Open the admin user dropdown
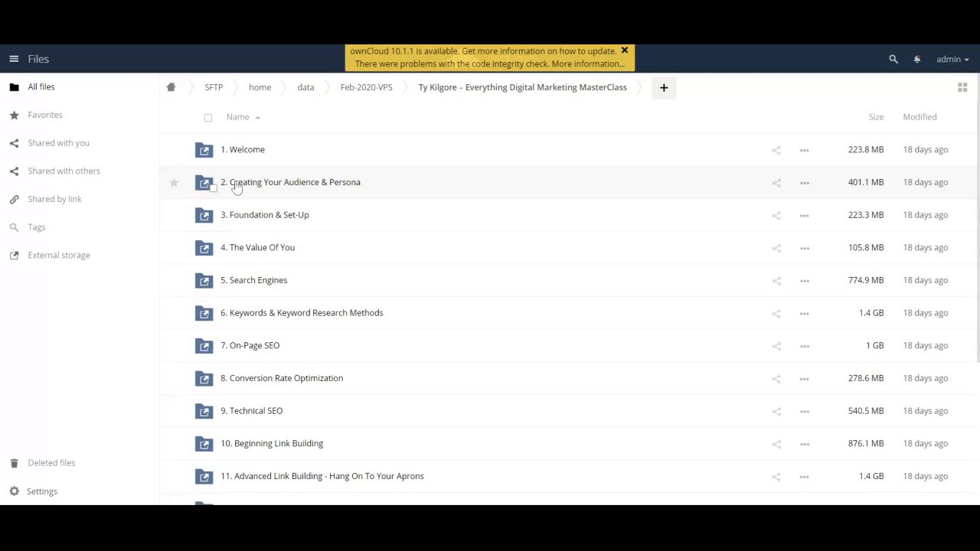The width and height of the screenshot is (980, 551). pyautogui.click(x=952, y=59)
